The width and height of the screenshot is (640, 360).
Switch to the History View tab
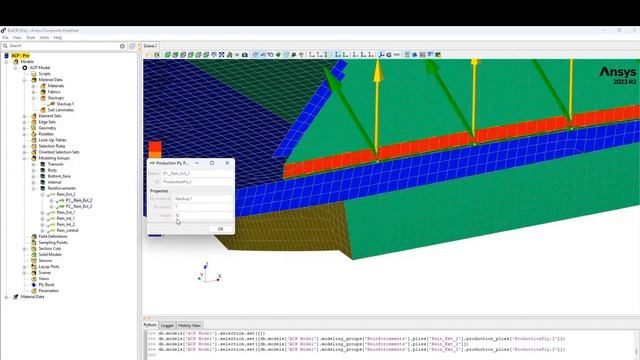pos(189,325)
